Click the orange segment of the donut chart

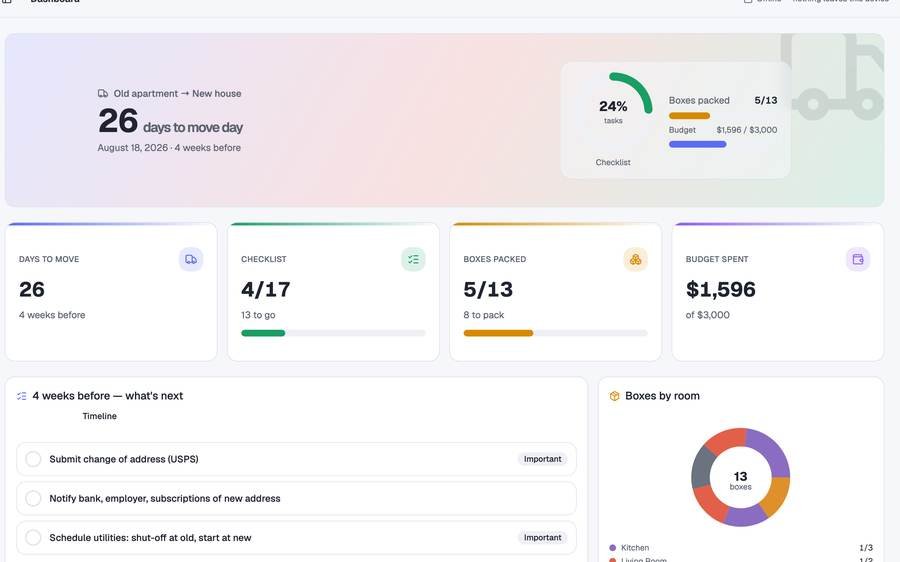click(x=775, y=496)
